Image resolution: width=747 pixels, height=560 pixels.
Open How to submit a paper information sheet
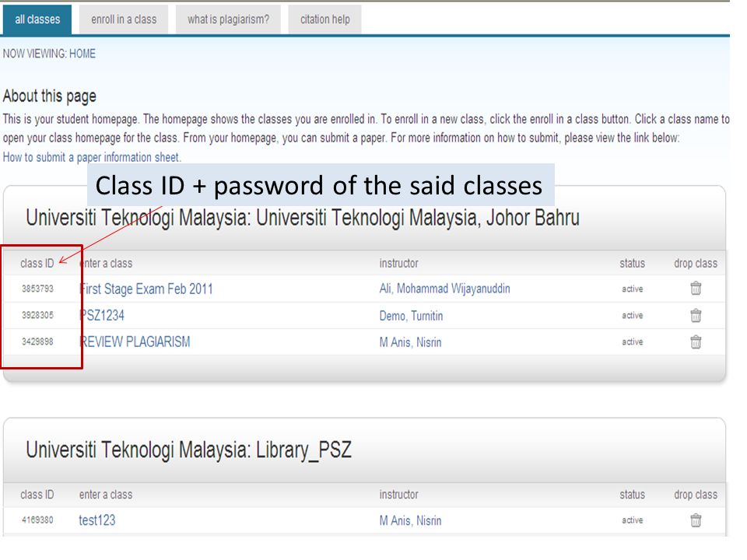pos(92,157)
